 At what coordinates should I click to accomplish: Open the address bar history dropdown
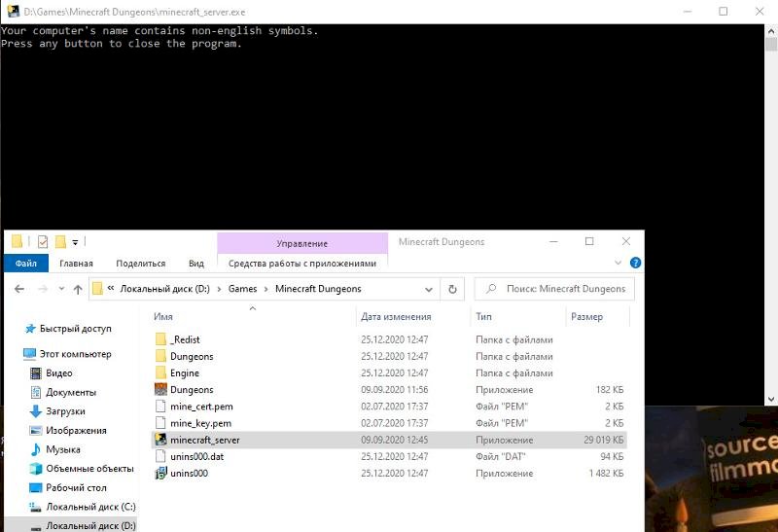429,289
